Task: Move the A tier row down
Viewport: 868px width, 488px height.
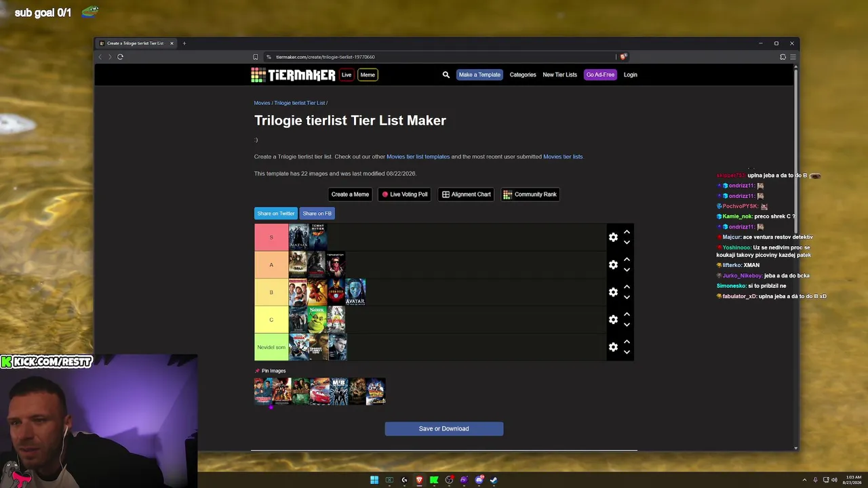Action: point(627,270)
